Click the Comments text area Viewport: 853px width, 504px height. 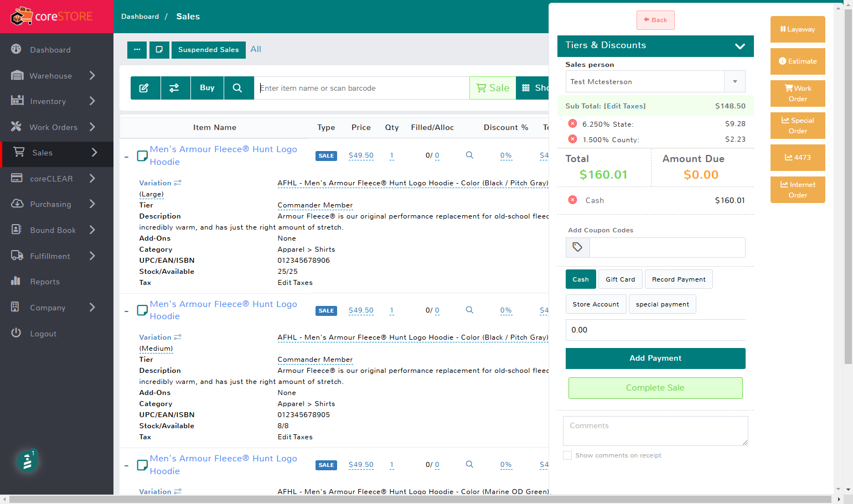pos(655,431)
